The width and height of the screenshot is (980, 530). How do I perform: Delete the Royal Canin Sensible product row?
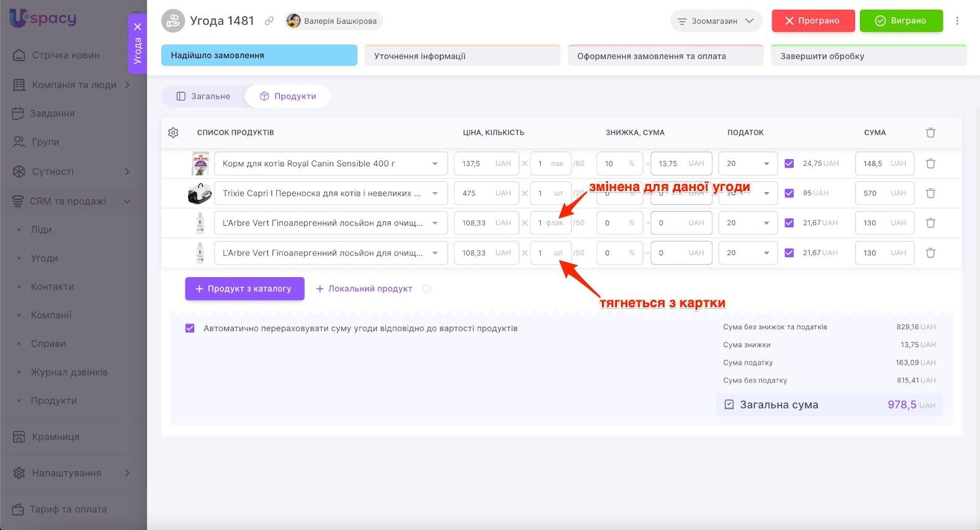[930, 163]
